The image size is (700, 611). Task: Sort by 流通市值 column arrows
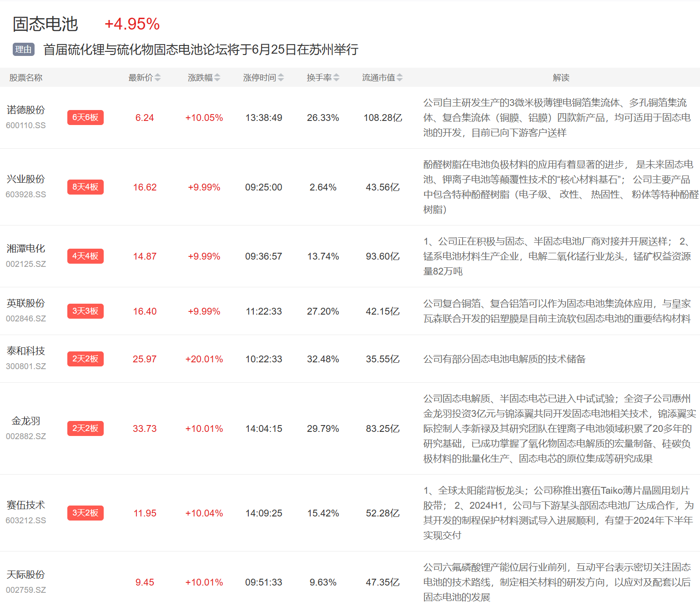(x=399, y=78)
